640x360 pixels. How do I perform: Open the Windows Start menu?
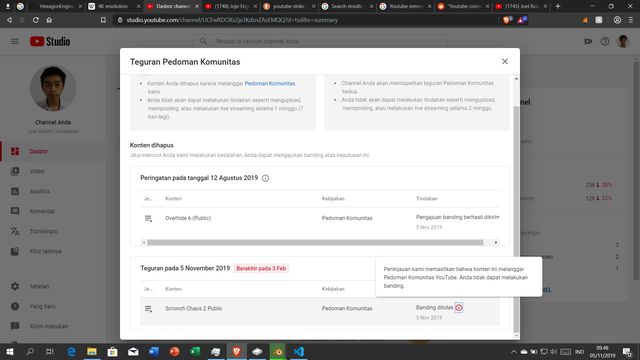point(9,351)
